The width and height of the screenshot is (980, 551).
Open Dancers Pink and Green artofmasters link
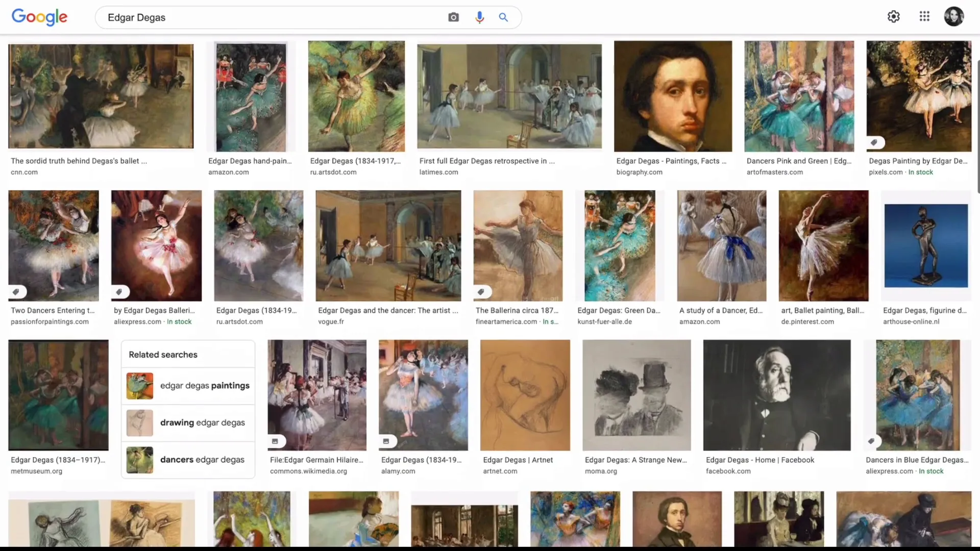coord(799,161)
